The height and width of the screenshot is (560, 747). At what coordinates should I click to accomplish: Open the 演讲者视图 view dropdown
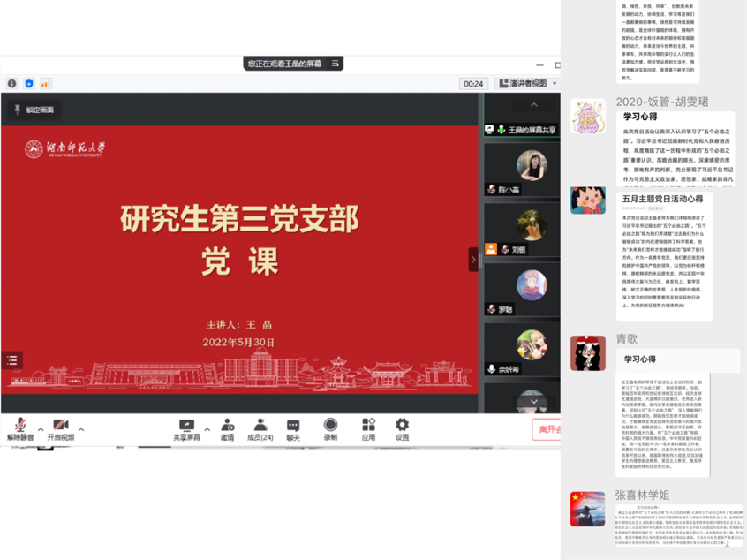point(528,84)
